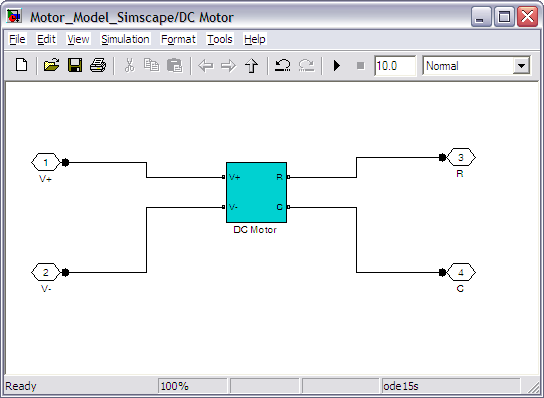This screenshot has width=544, height=398.
Task: Click the simulation stop time field 10.0
Action: pyautogui.click(x=395, y=66)
